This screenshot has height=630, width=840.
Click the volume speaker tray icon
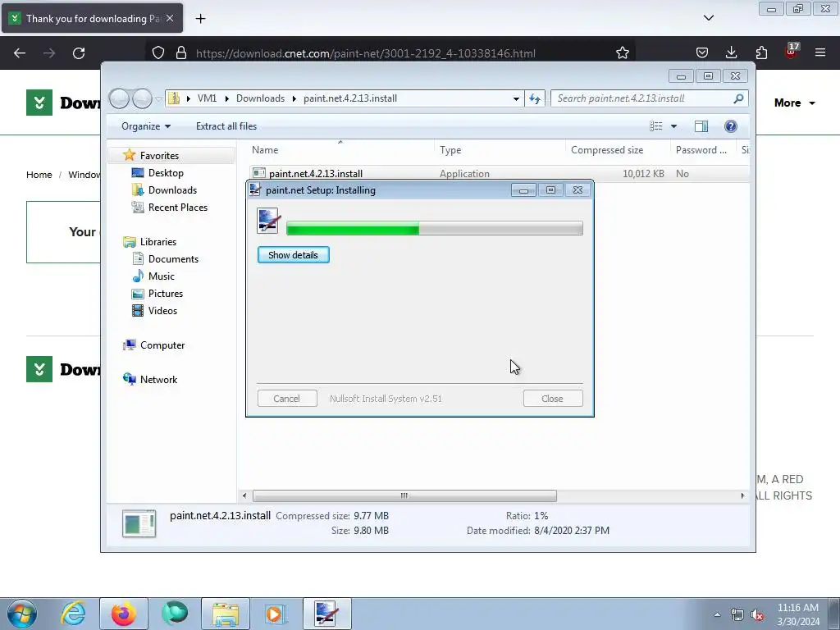tap(757, 615)
